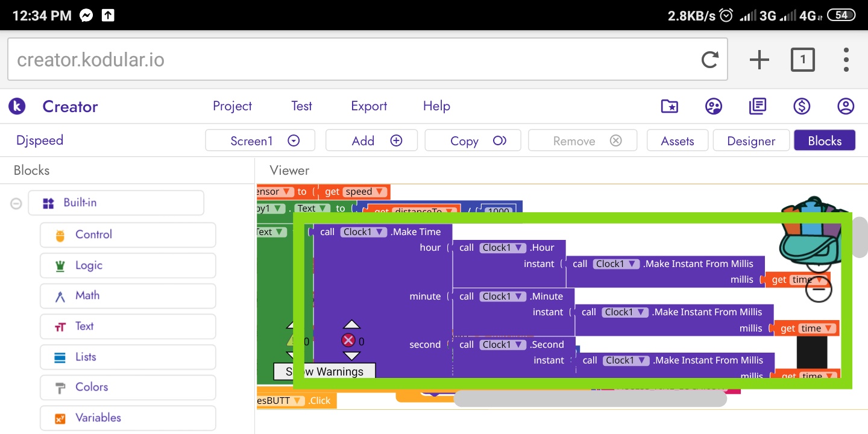Viewport: 868px width, 434px height.
Task: Open the user account icon
Action: click(x=846, y=107)
